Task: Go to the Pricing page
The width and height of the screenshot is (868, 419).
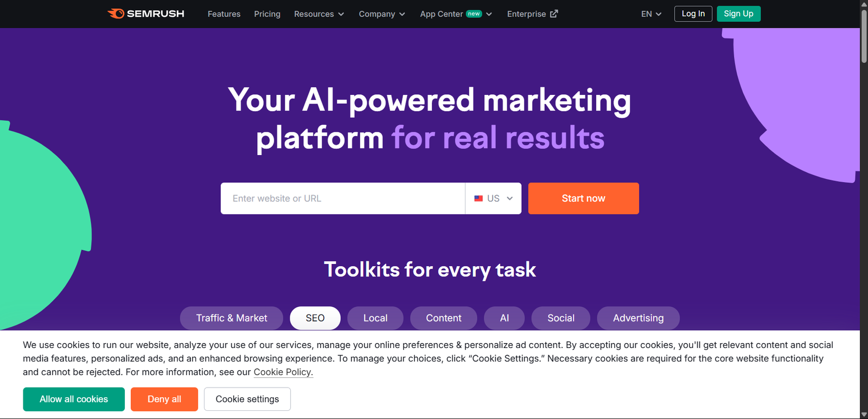Action: (267, 14)
